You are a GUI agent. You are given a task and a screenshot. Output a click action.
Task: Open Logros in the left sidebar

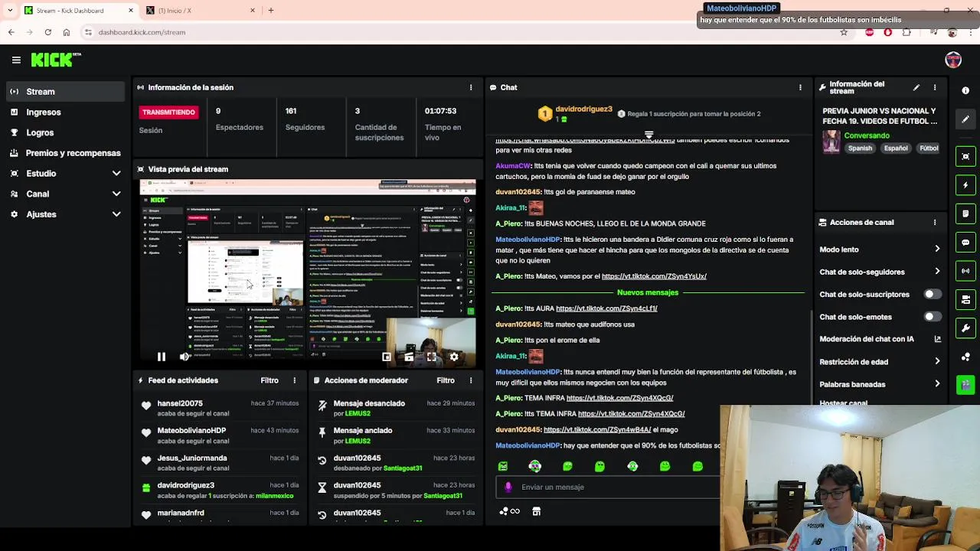(64, 132)
